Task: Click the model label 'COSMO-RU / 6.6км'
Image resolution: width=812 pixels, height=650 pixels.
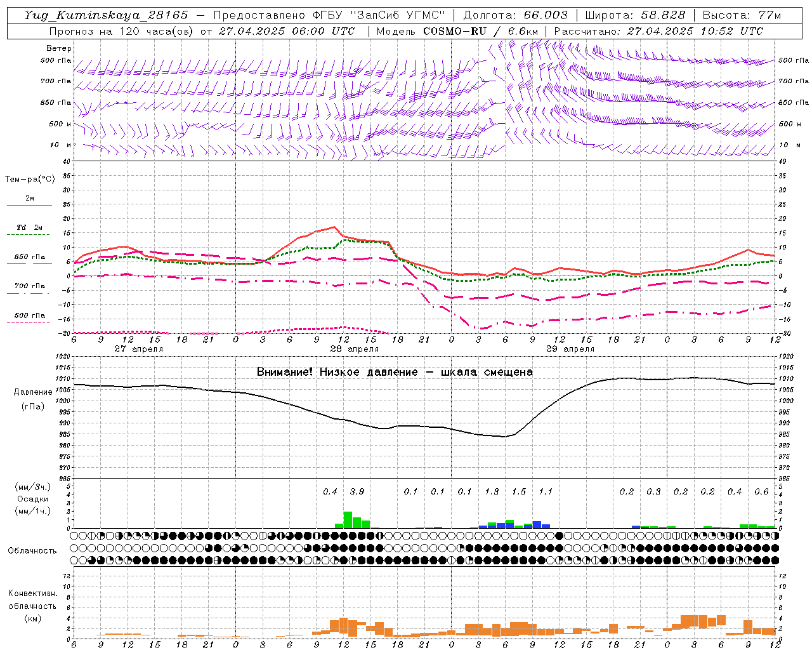Action: (481, 31)
